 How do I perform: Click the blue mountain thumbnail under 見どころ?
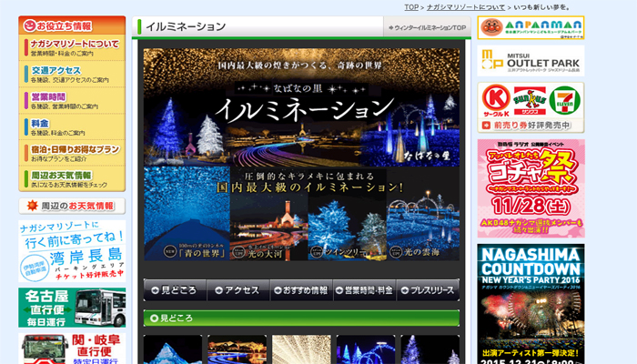click(x=173, y=349)
